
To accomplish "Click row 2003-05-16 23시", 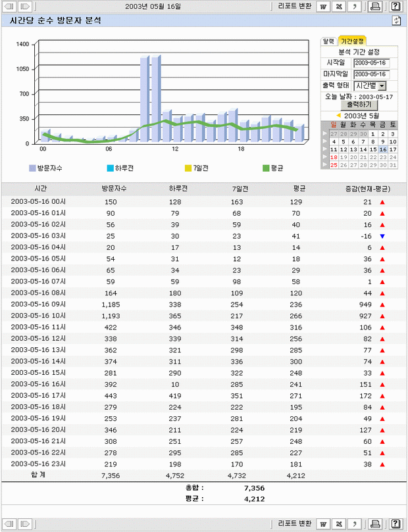I will point(203,464).
